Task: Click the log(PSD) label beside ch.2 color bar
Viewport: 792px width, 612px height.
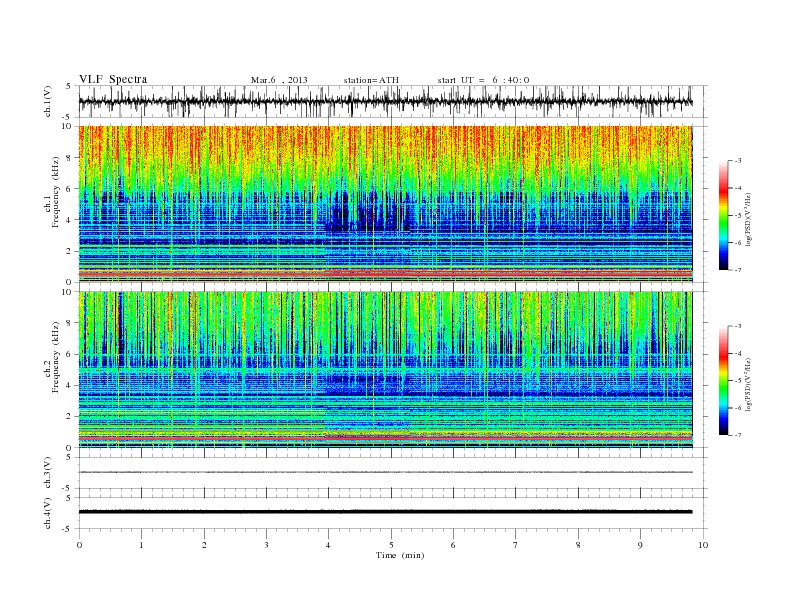Action: [x=748, y=384]
